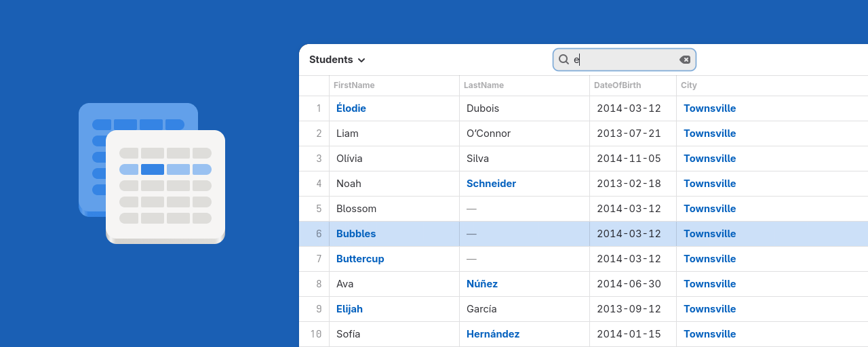
Task: Click the DateOfBirth column header
Action: [617, 85]
